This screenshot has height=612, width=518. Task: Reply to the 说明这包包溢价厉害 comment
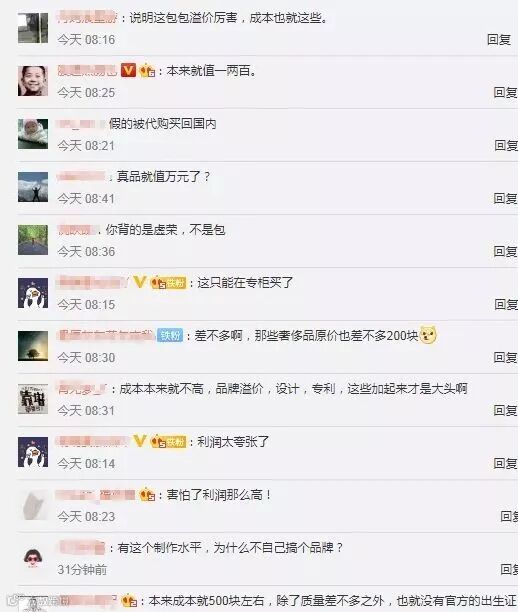(499, 39)
